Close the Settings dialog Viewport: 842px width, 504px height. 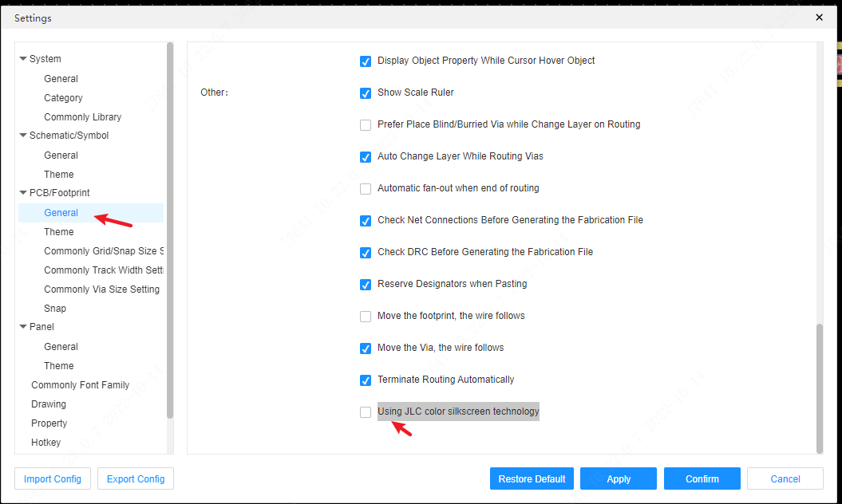(819, 17)
